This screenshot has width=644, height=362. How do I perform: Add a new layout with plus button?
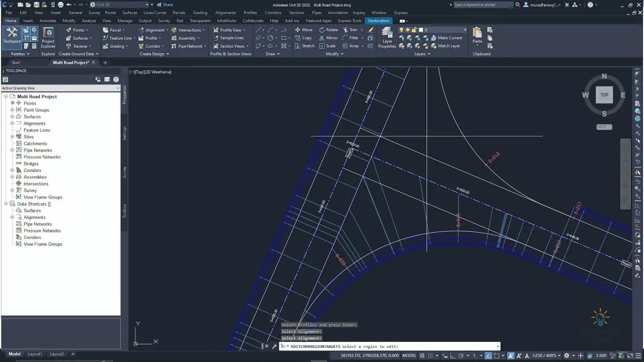[73, 354]
